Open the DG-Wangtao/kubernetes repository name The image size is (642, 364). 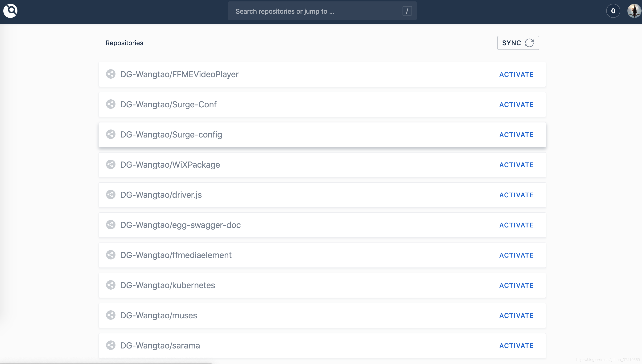tap(167, 285)
